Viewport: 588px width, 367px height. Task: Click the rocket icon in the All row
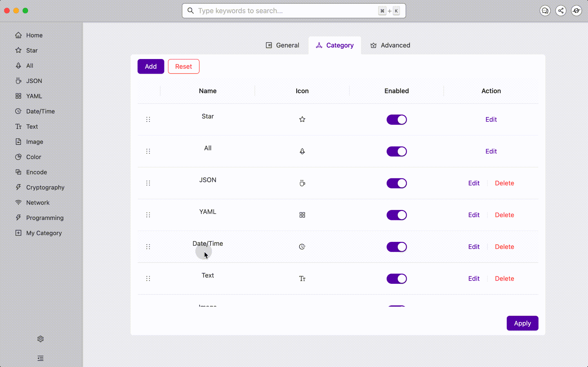[x=302, y=151]
